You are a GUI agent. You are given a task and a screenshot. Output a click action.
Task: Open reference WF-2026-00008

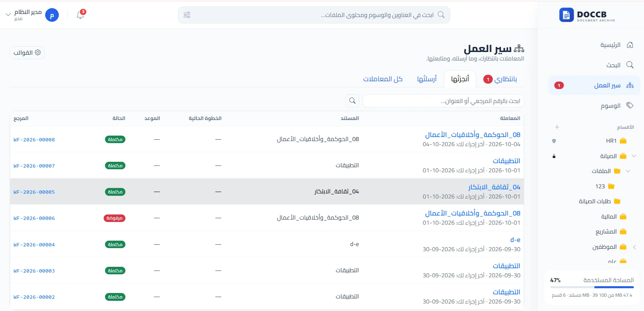point(34,139)
